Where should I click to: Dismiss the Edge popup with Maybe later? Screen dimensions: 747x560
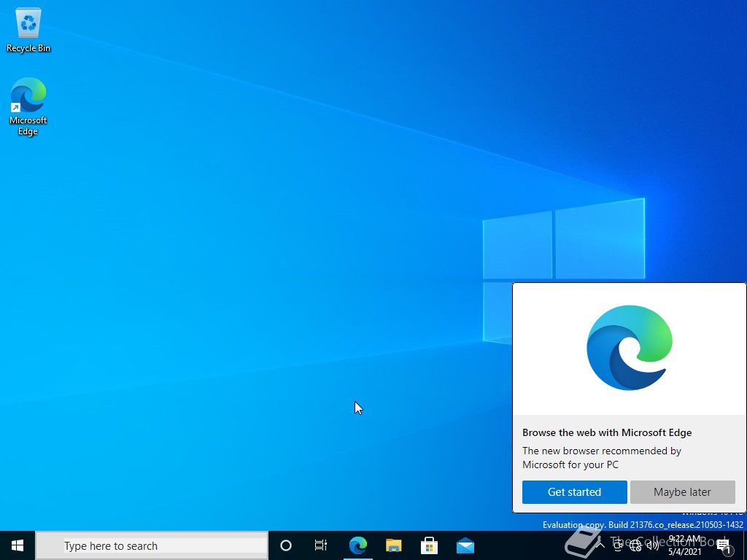click(x=682, y=492)
